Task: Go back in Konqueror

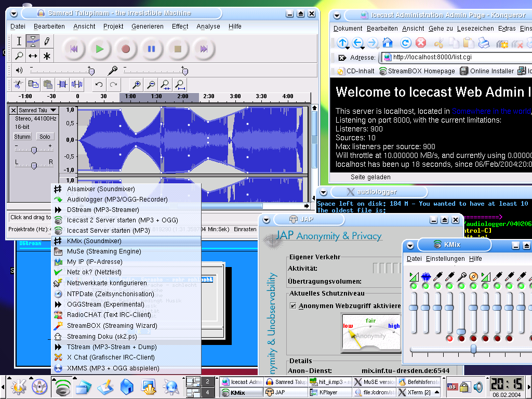Action: click(x=357, y=43)
